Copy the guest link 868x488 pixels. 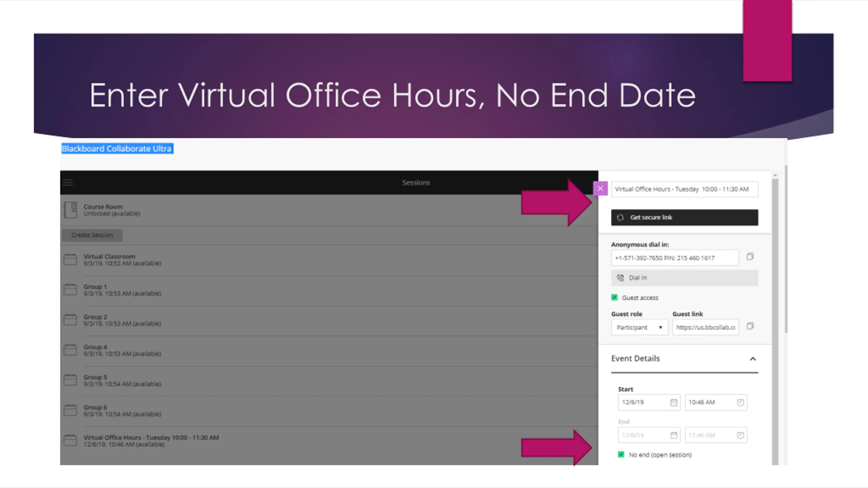[x=750, y=326]
